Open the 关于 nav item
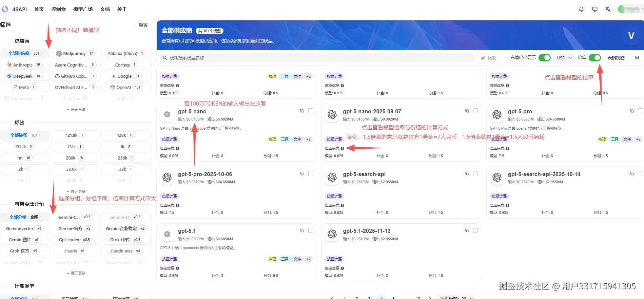 click(122, 9)
